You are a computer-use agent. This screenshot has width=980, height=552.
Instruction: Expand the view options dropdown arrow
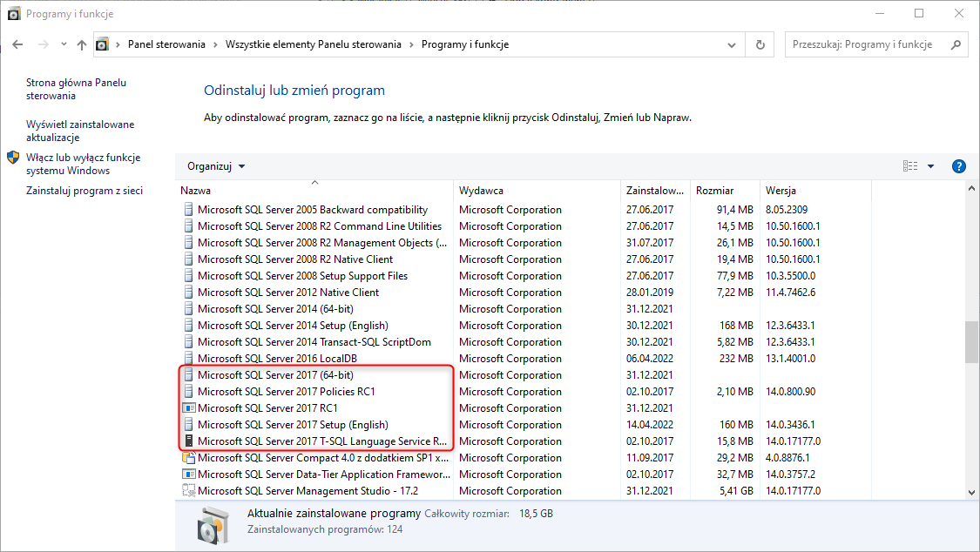(930, 166)
